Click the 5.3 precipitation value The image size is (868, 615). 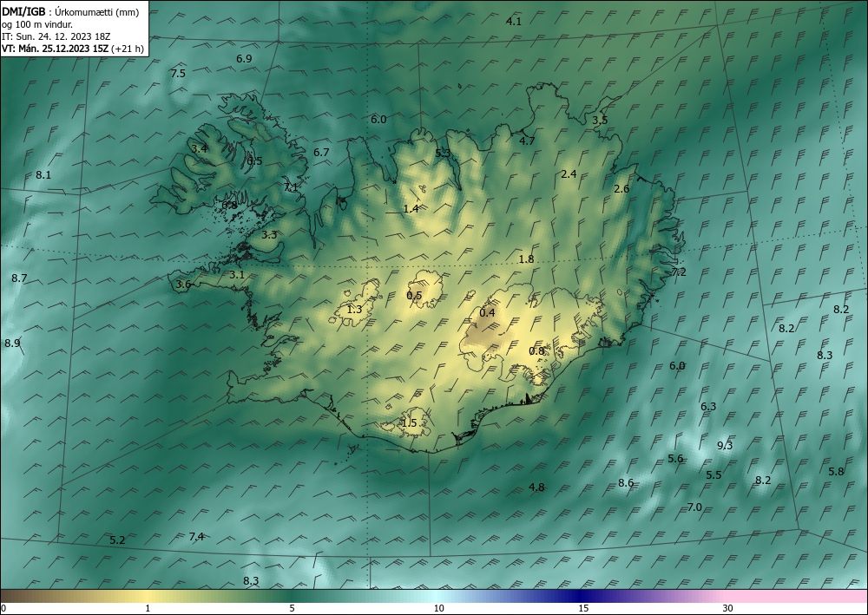pos(443,154)
